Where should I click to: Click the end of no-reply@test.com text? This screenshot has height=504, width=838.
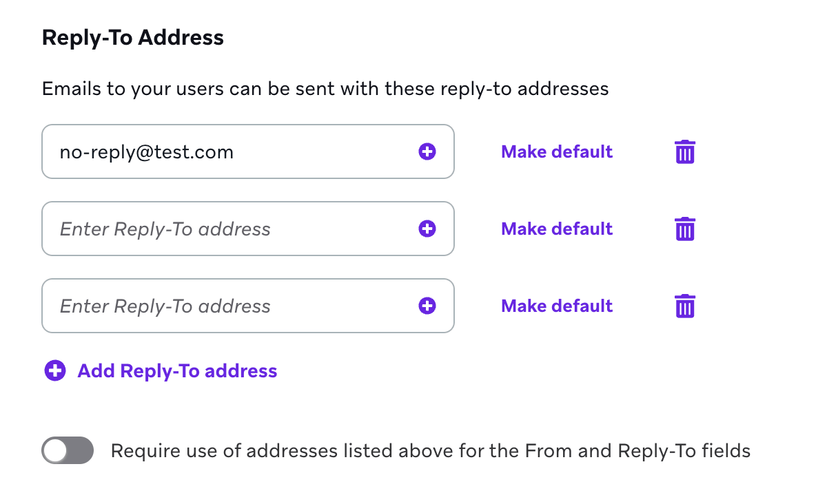click(233, 151)
